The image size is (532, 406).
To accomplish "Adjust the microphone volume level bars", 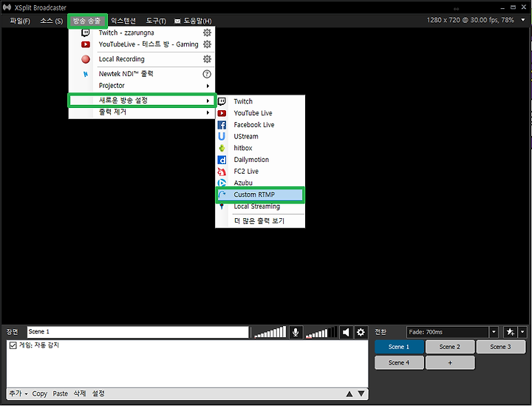I will pos(270,332).
